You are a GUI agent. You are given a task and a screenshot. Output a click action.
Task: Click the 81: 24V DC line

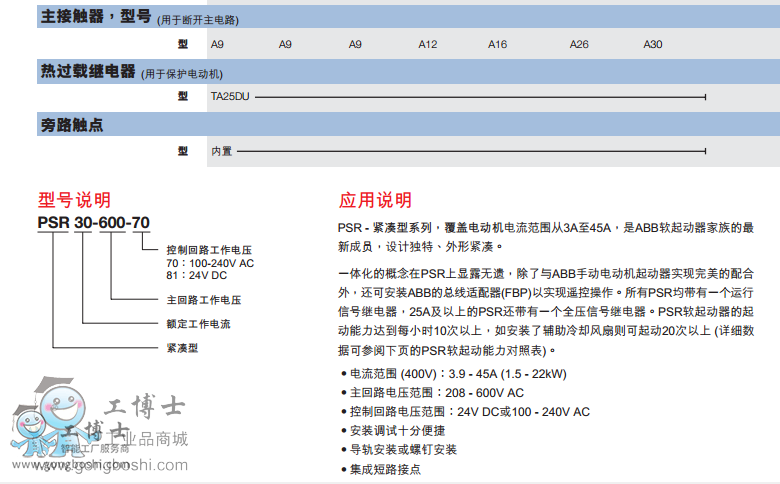click(196, 276)
